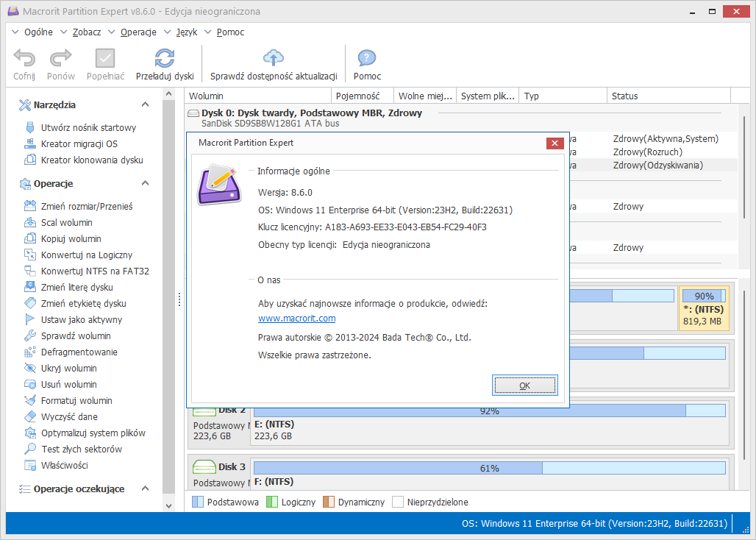Collapse the Narzędzia section
The image size is (756, 540).
click(145, 104)
